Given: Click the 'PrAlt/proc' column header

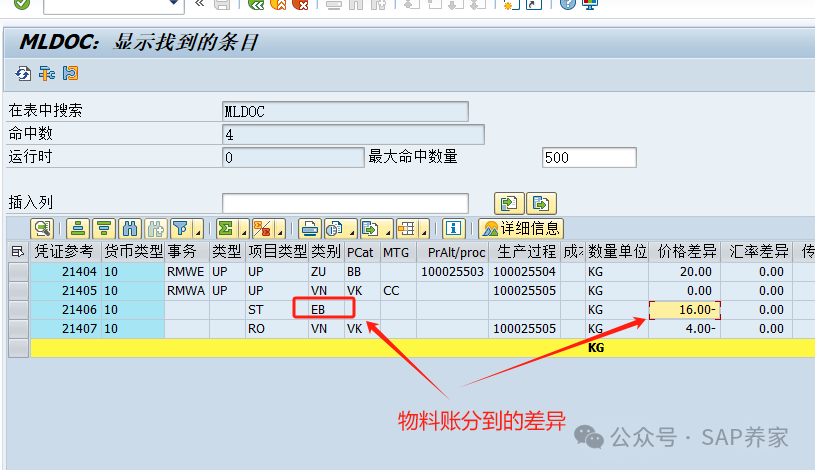Looking at the screenshot, I should tap(452, 252).
